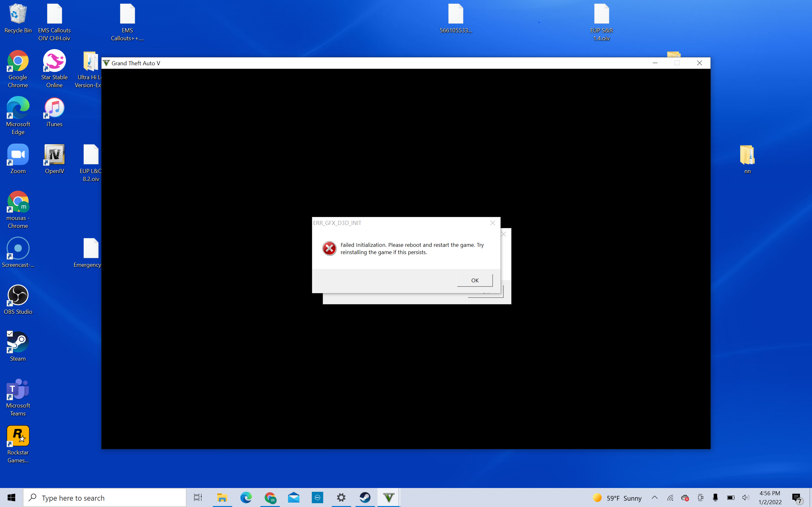Viewport: 812px width, 507px height.
Task: Open Steam from the taskbar
Action: [365, 497]
